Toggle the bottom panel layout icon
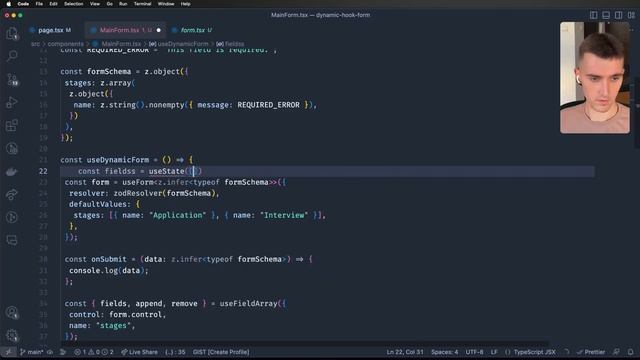The width and height of the screenshot is (640, 360). click(x=606, y=15)
